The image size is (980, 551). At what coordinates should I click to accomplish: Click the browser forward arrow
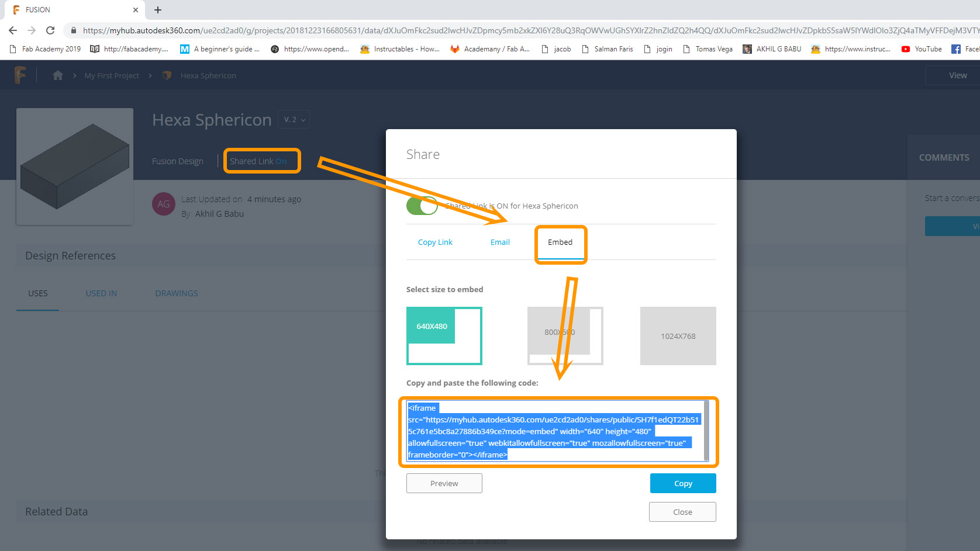(x=32, y=30)
